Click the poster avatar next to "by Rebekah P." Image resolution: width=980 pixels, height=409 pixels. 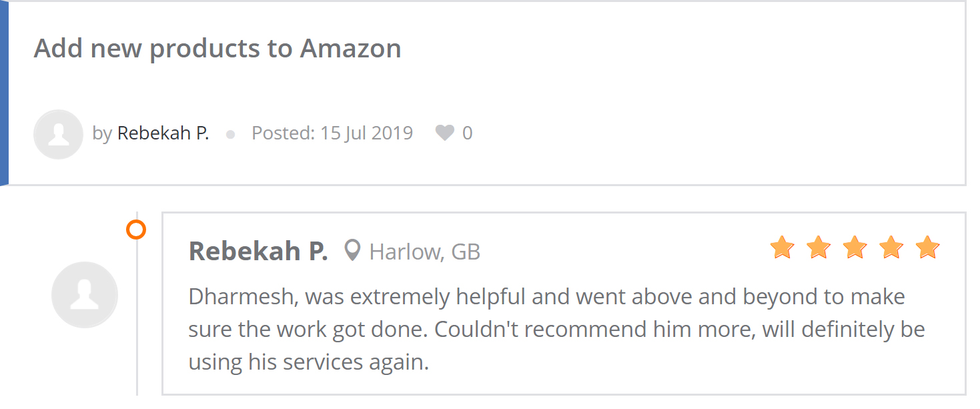pos(58,134)
